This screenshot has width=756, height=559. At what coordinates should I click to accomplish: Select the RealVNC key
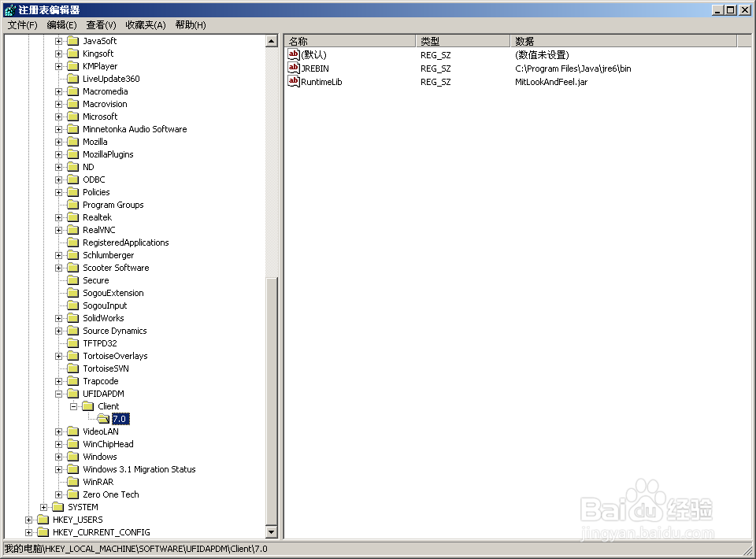99,230
